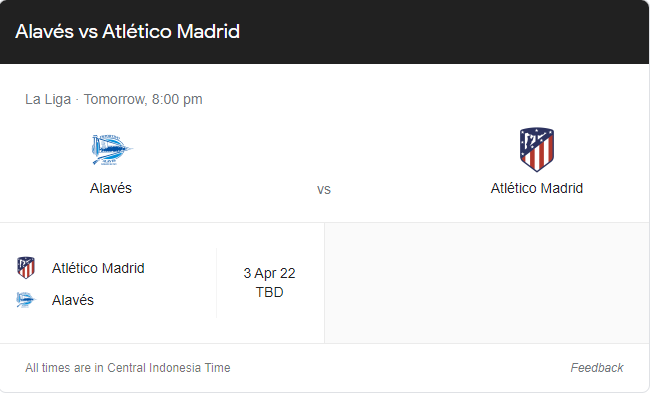650x394 pixels.
Task: Open Atlético Madrid in the fixtures list
Action: [98, 268]
